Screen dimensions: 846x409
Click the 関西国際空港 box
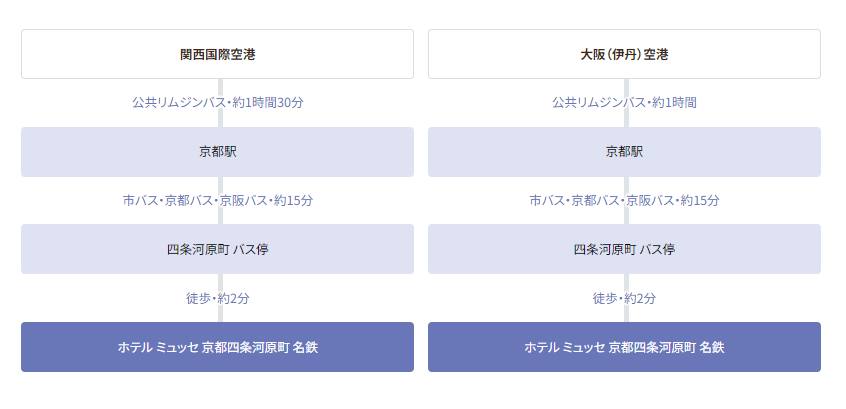[217, 54]
